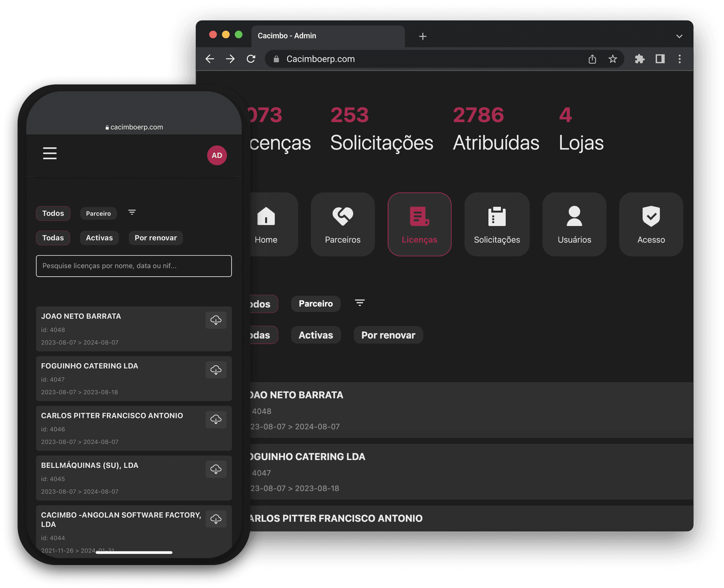Share the page from the browser address bar
The image size is (724, 588).
pyautogui.click(x=592, y=59)
